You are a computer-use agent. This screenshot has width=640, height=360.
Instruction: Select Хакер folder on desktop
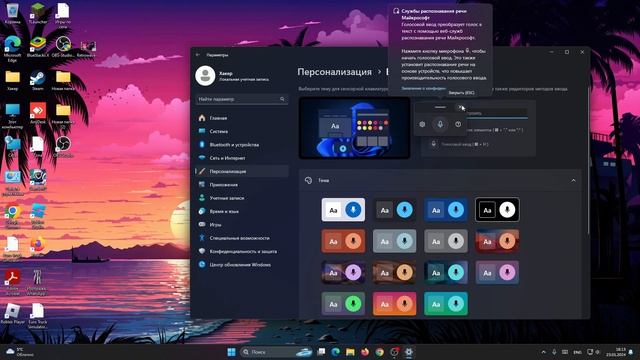click(x=12, y=80)
